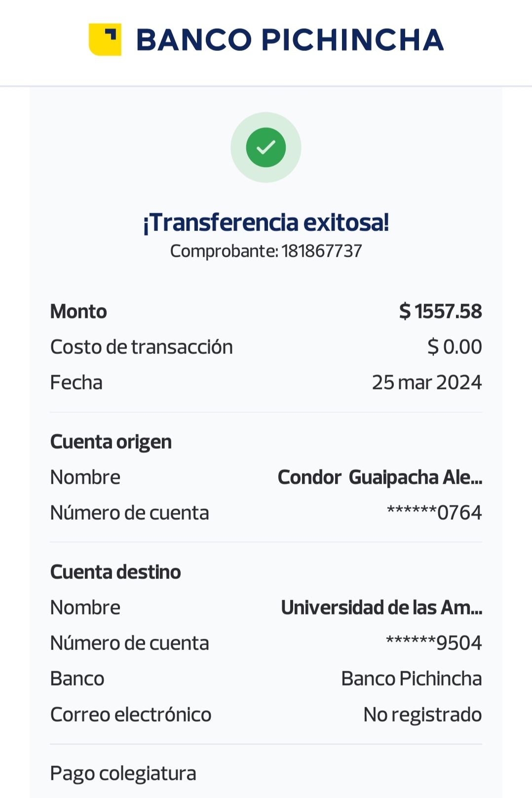Viewport: 532px width, 798px height.
Task: Select the Correo electrónico label
Action: [x=131, y=715]
